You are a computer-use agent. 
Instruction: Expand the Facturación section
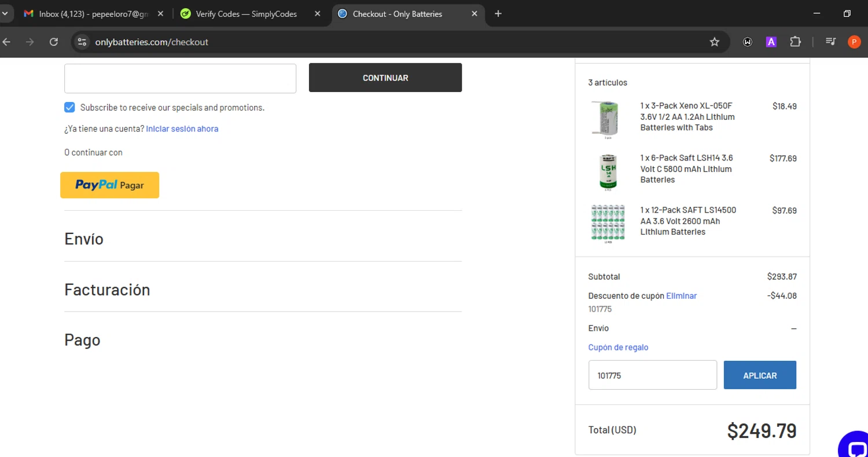click(107, 290)
